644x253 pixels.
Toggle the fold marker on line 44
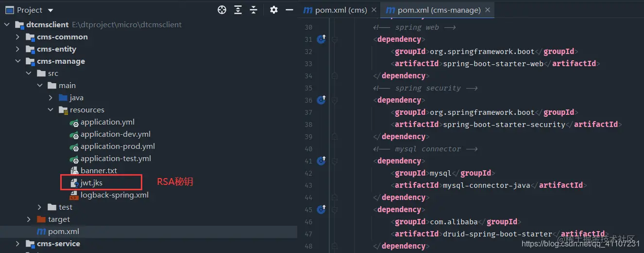point(334,197)
